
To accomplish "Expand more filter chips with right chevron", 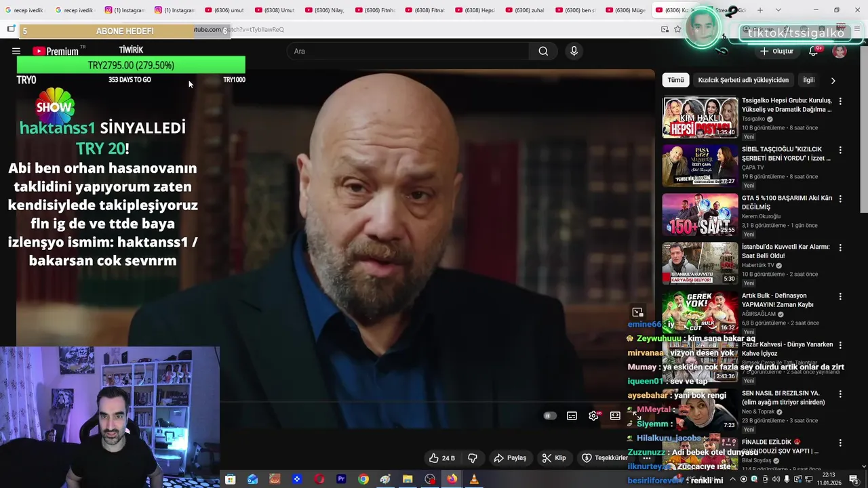I will [x=833, y=80].
